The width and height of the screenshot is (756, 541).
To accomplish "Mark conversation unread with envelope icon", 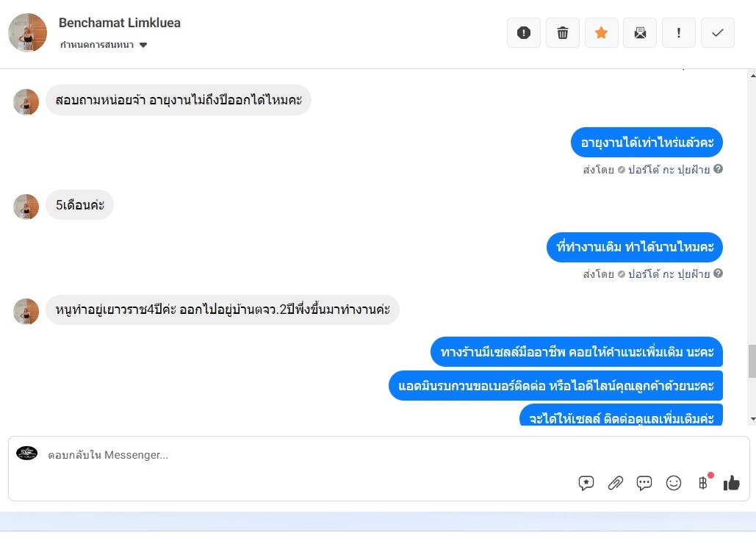I will coord(640,33).
